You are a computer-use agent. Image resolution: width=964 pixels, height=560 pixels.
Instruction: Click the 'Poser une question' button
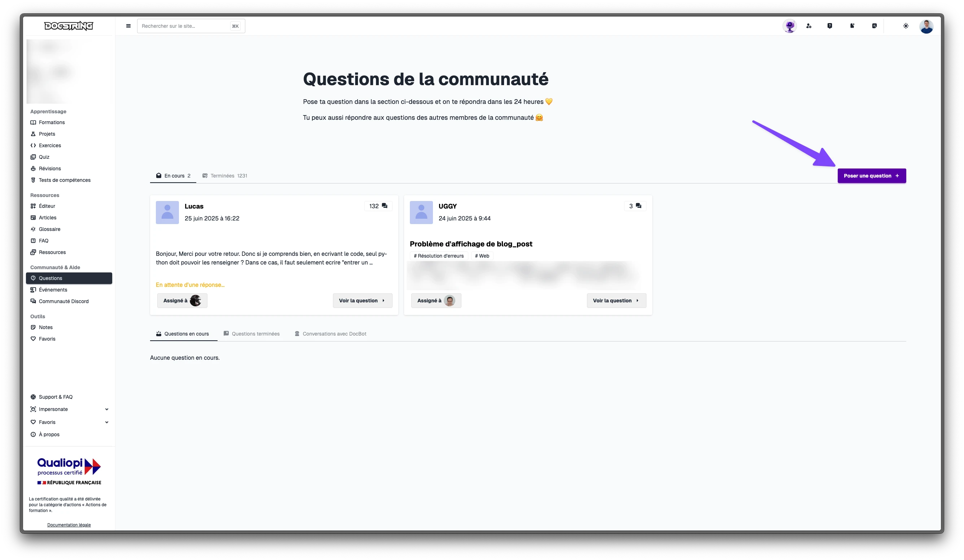(x=872, y=176)
